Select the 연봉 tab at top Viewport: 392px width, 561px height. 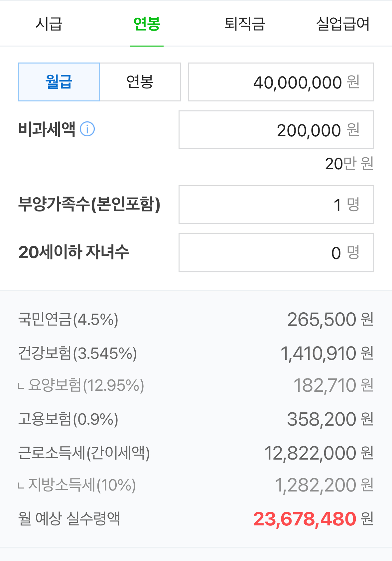tap(147, 24)
